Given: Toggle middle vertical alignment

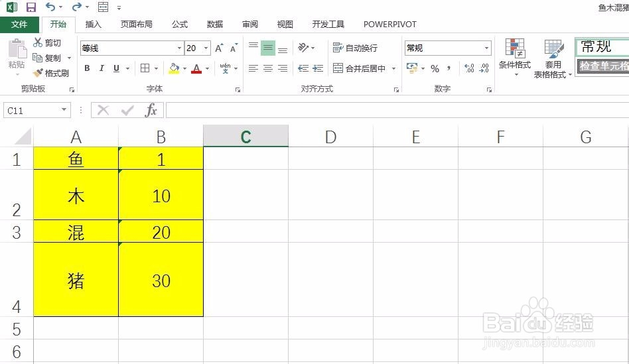Looking at the screenshot, I should pos(268,48).
